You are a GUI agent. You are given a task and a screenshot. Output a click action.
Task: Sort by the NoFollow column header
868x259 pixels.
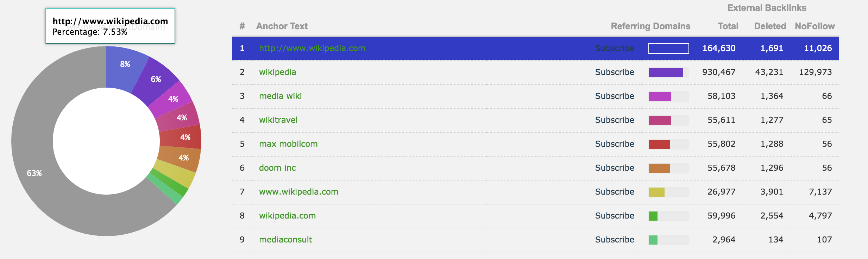click(815, 26)
